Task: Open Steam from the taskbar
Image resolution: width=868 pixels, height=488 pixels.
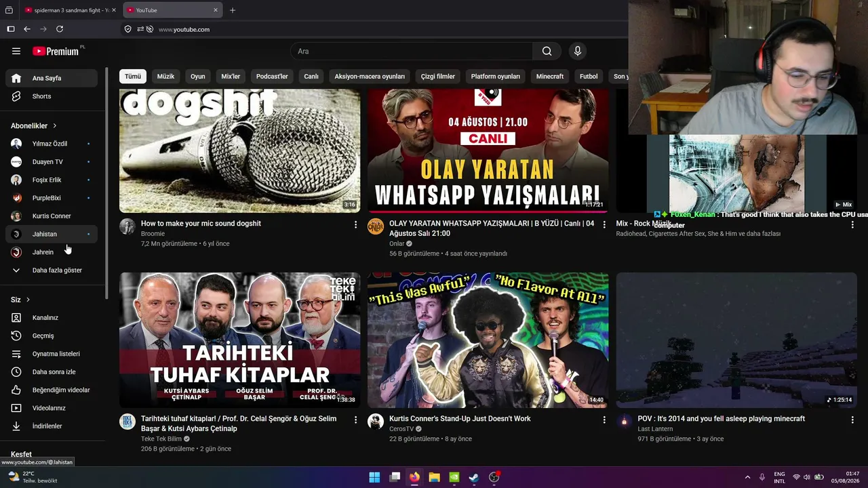Action: (474, 477)
